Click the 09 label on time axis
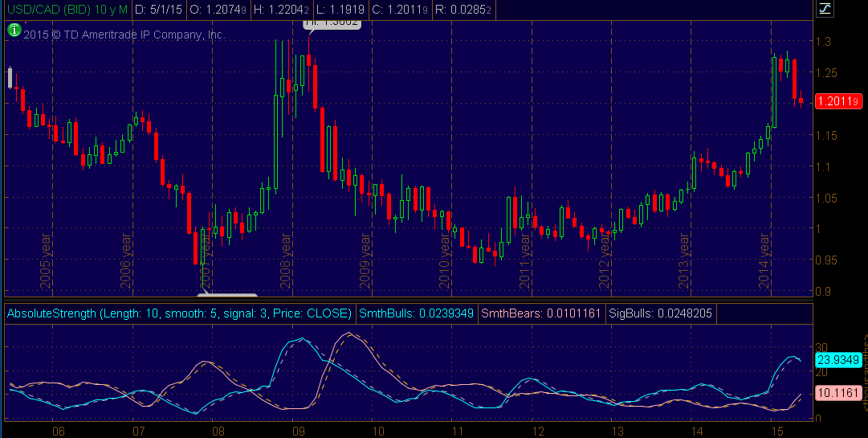The image size is (868, 438). tap(298, 431)
